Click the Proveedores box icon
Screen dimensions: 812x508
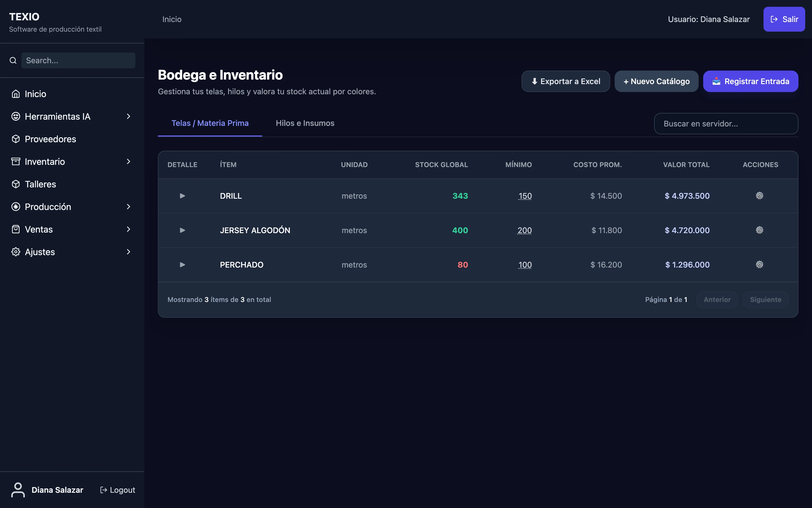click(16, 139)
